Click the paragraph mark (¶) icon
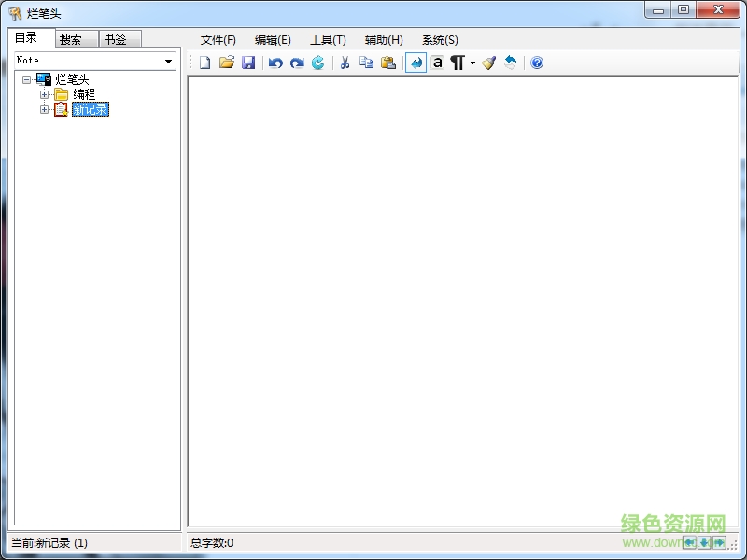Image resolution: width=747 pixels, height=560 pixels. [x=458, y=63]
